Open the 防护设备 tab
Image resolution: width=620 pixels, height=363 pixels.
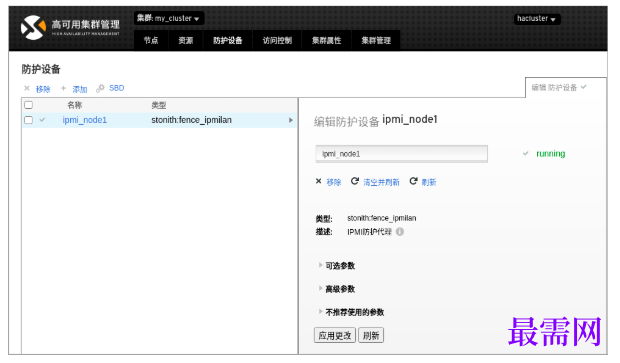tap(227, 40)
